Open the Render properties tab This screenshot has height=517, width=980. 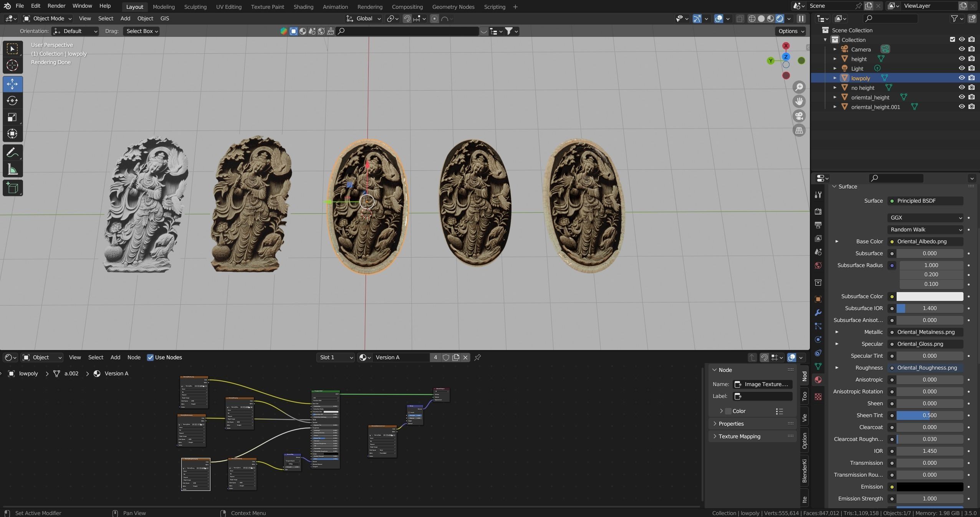pos(818,211)
